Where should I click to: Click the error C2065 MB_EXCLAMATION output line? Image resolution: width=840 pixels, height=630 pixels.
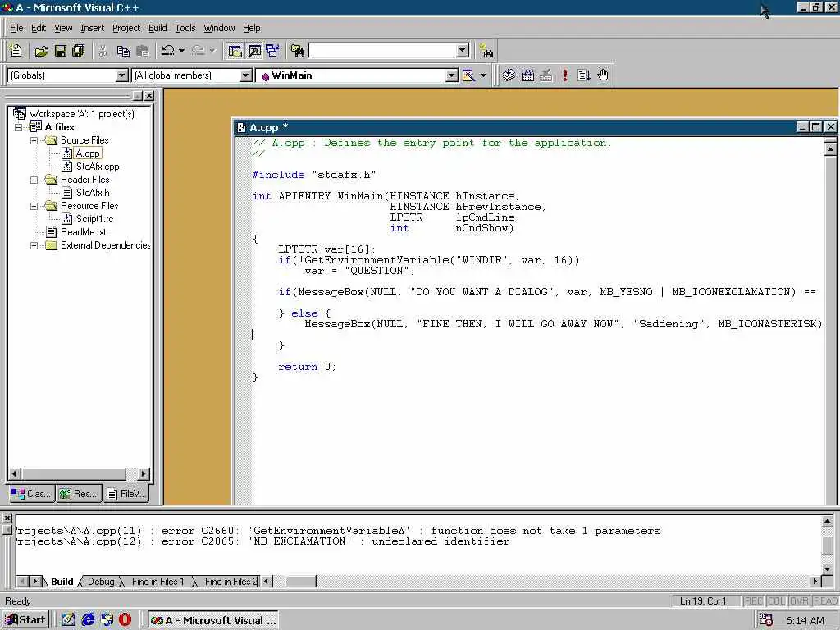263,541
